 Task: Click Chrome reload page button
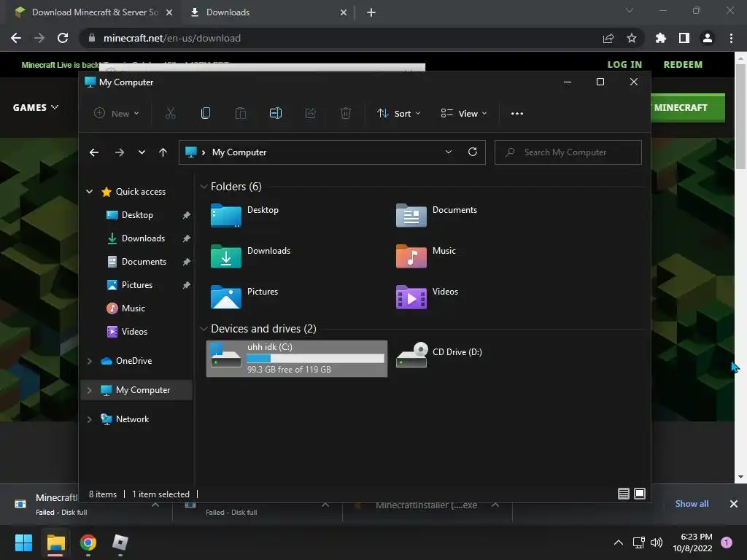[63, 38]
